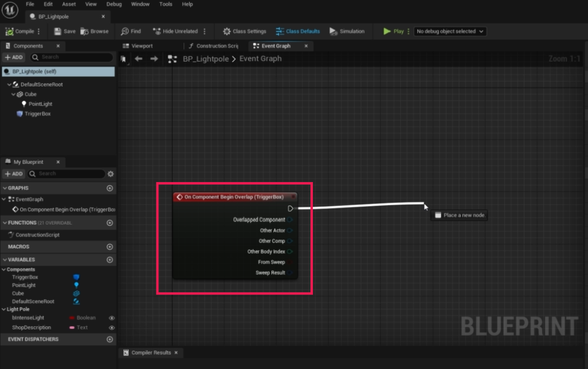
Task: Click the graph bookmarks icon
Action: click(123, 59)
